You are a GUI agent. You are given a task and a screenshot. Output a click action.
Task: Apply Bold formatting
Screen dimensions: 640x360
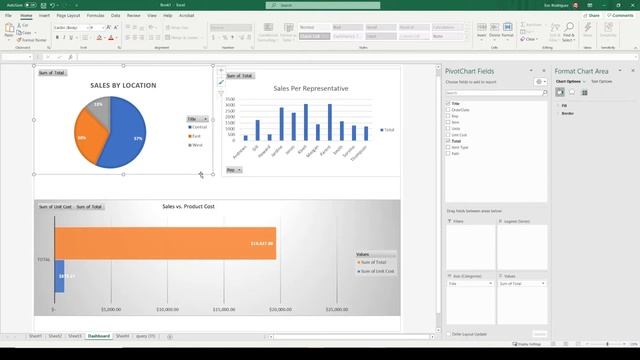click(57, 38)
